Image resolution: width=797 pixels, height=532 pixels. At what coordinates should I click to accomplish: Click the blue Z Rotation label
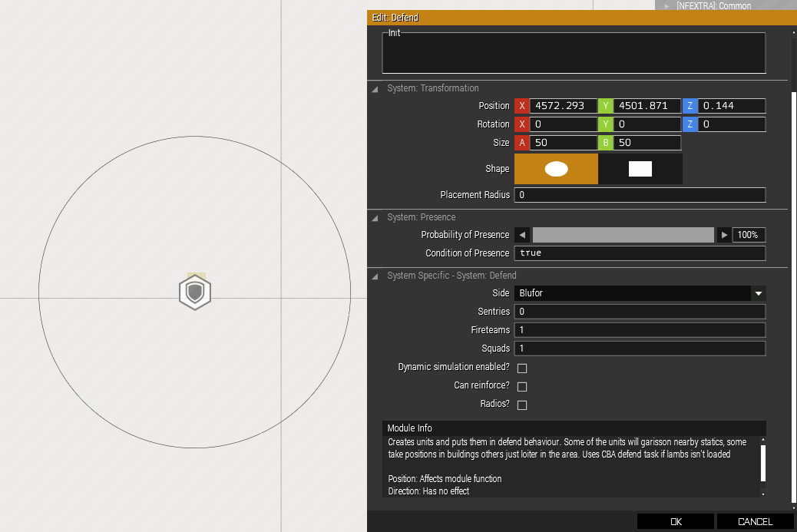pos(690,124)
